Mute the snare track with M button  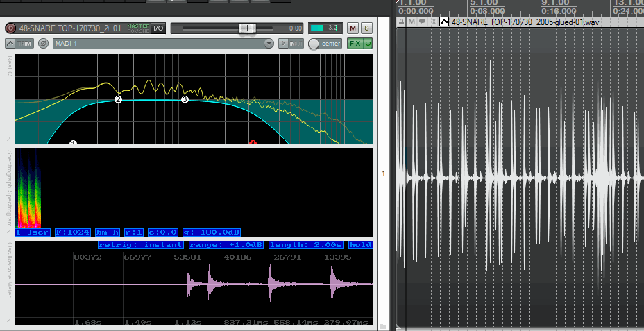click(353, 28)
